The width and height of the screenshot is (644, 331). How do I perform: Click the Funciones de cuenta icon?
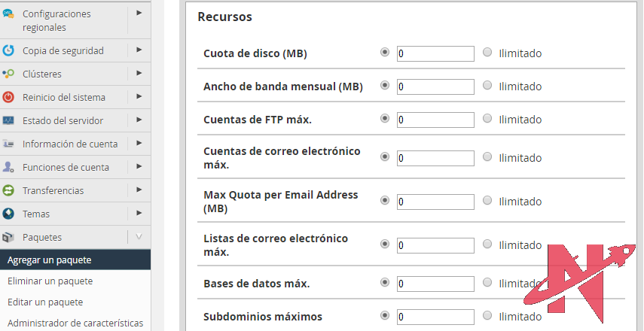8,167
